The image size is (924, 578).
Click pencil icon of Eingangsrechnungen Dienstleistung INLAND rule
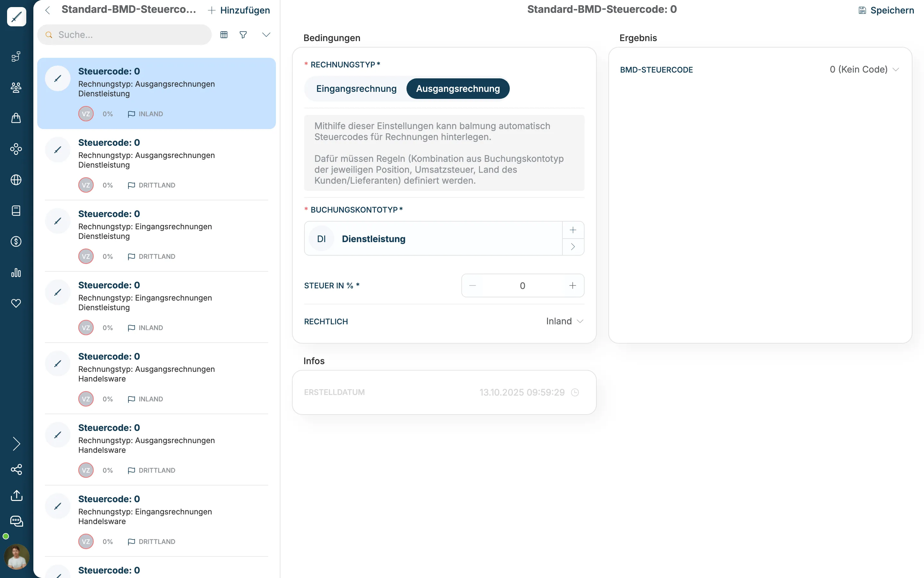click(58, 293)
